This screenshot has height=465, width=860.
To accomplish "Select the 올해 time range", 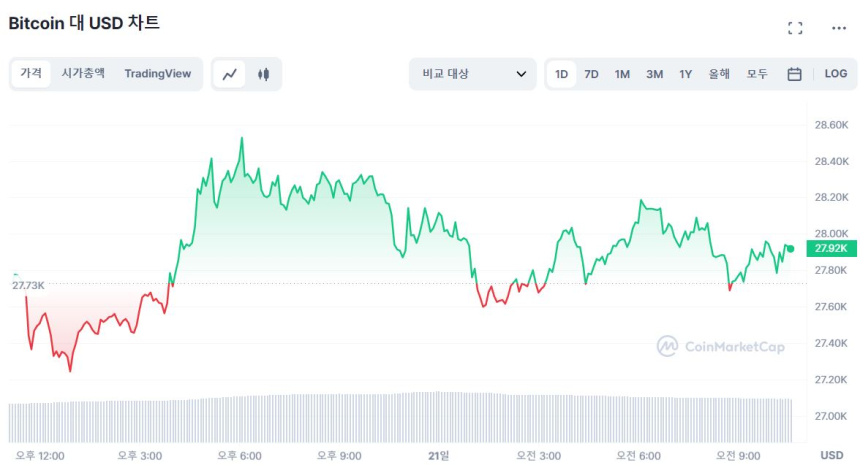I will point(719,74).
